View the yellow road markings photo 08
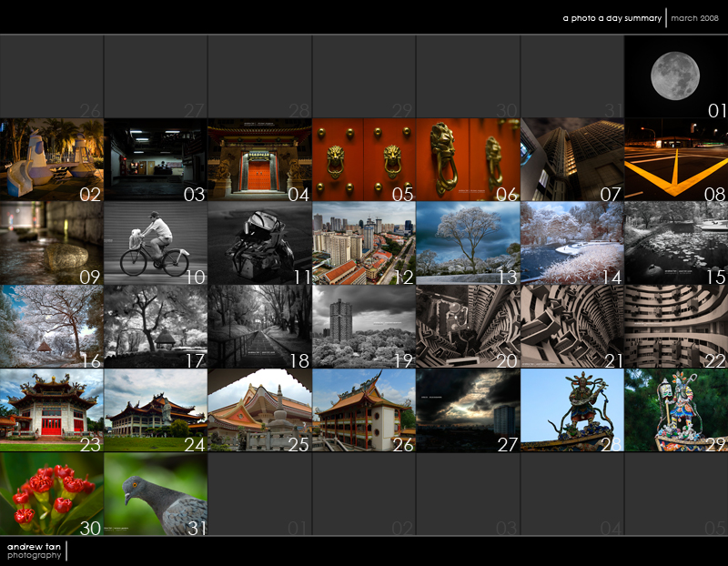Image resolution: width=728 pixels, height=566 pixels. (675, 159)
